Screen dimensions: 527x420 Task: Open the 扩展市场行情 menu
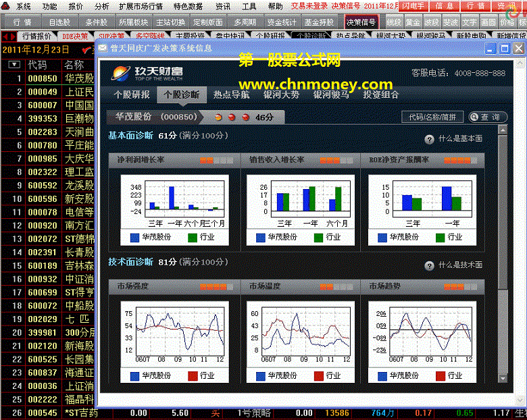141,6
